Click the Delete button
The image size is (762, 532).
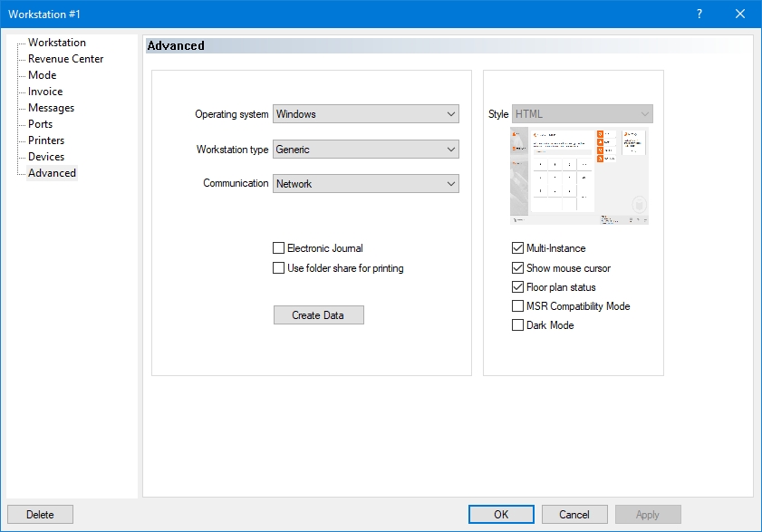[40, 515]
